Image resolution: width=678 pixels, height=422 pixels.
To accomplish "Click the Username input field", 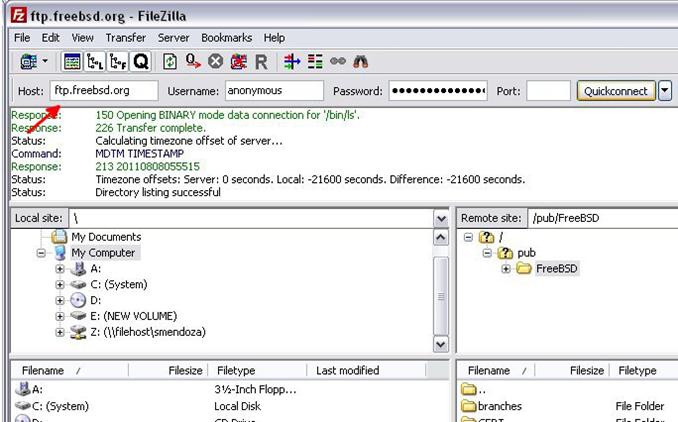I will point(274,91).
